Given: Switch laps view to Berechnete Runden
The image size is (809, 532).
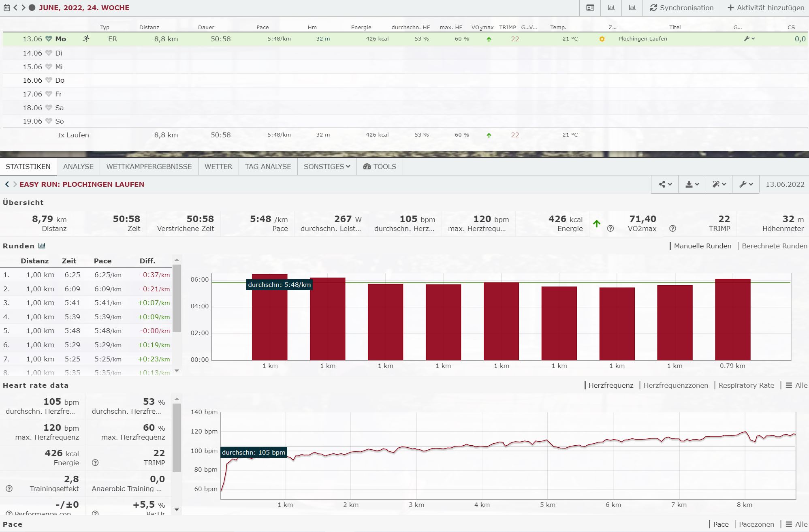Looking at the screenshot, I should tap(774, 246).
